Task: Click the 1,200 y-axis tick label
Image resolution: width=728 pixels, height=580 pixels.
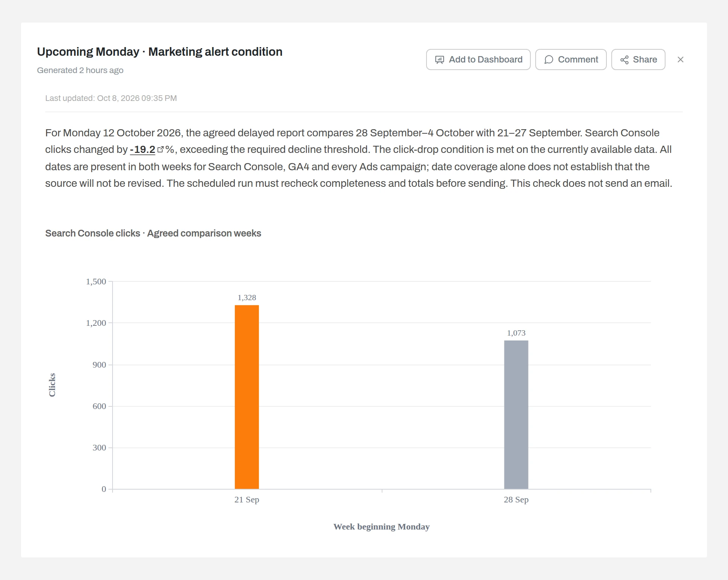Action: 96,323
